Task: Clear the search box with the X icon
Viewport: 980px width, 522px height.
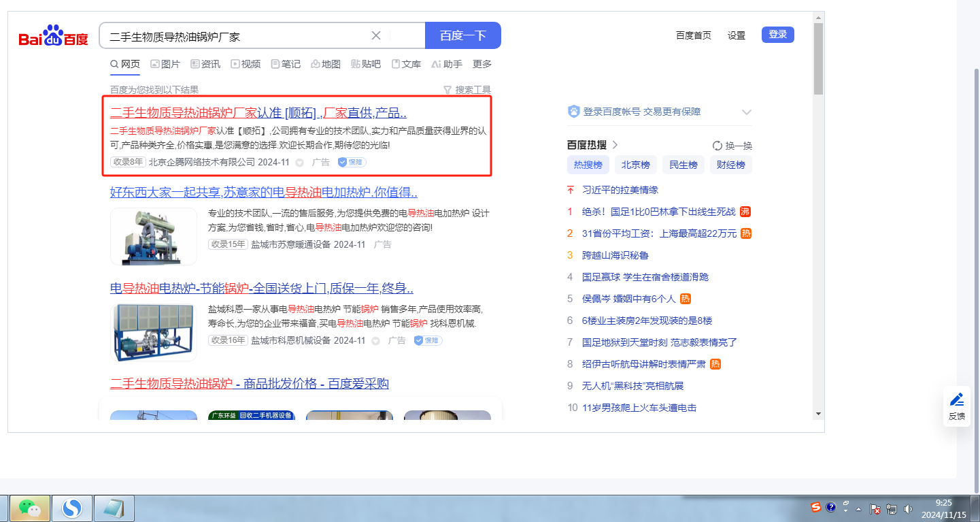Action: point(376,35)
